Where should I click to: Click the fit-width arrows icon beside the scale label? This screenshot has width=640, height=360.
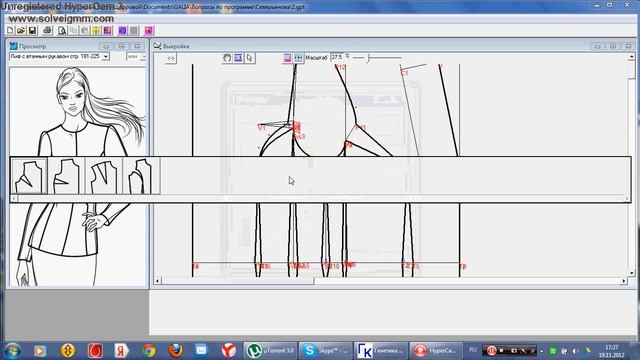pyautogui.click(x=298, y=58)
